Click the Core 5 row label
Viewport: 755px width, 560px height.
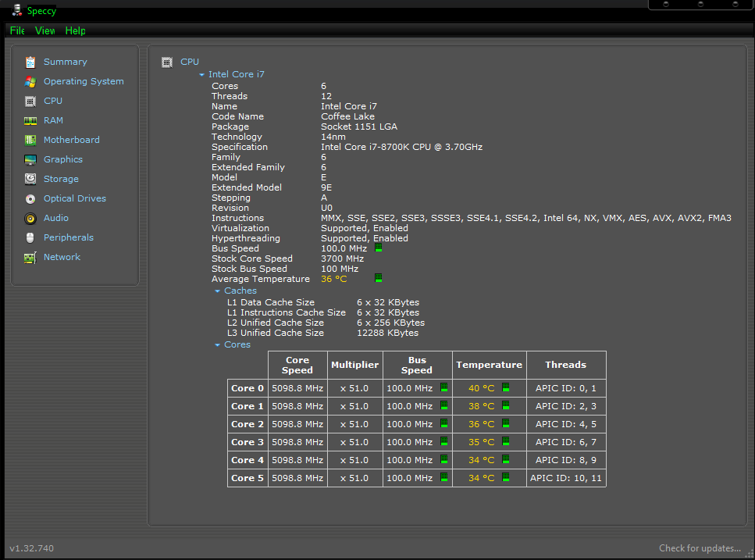click(248, 478)
